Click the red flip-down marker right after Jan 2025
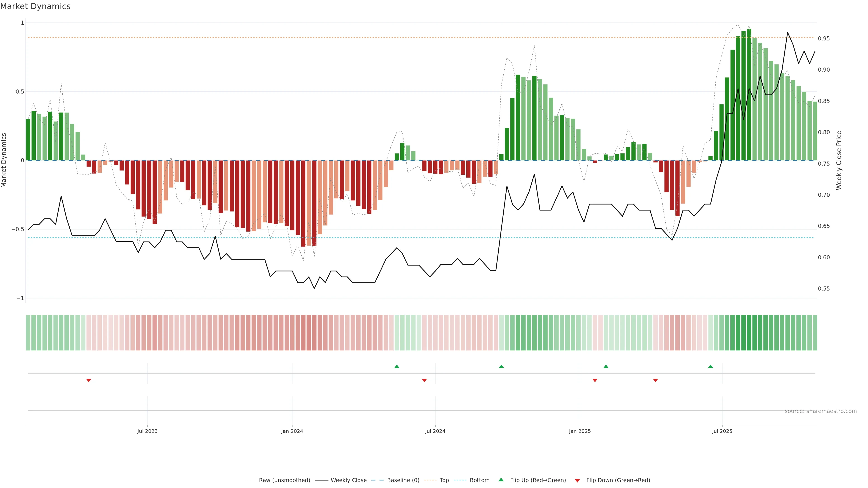The width and height of the screenshot is (868, 488). (x=595, y=380)
